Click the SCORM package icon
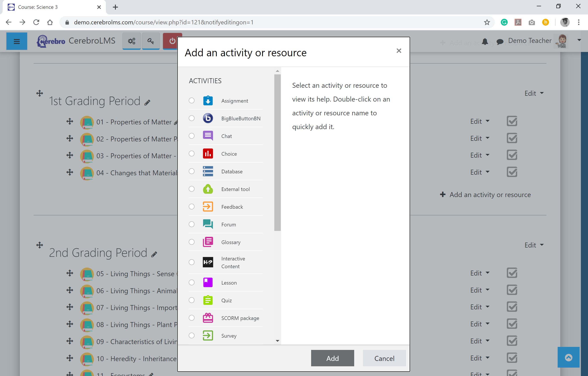 (x=208, y=318)
